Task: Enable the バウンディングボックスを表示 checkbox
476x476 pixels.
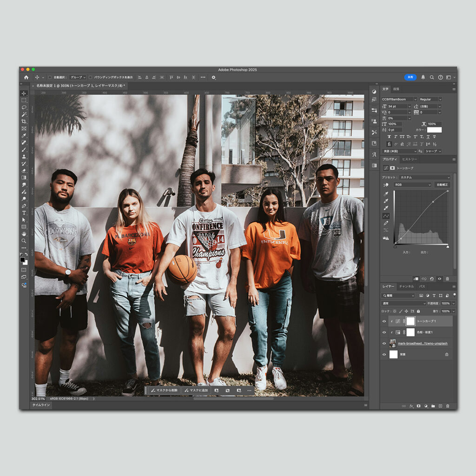Action: (x=90, y=78)
